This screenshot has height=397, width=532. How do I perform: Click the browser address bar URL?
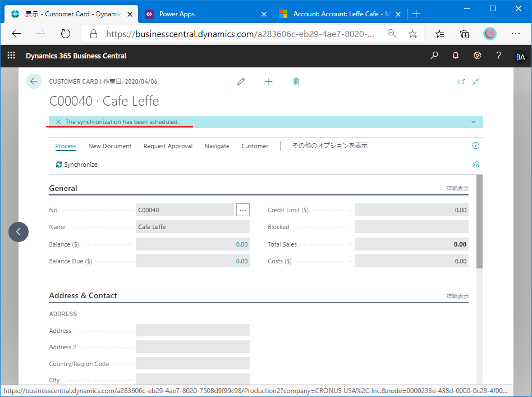coord(240,34)
